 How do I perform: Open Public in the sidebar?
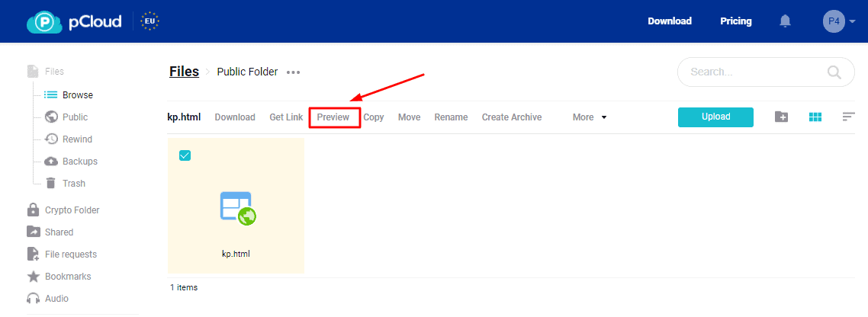tap(75, 117)
